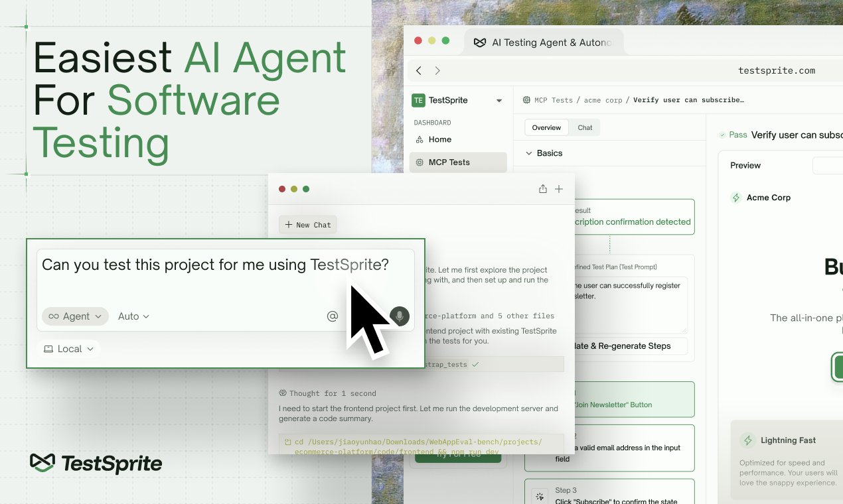Image resolution: width=843 pixels, height=504 pixels.
Task: Click the MCP Tests sidebar icon
Action: (x=420, y=162)
